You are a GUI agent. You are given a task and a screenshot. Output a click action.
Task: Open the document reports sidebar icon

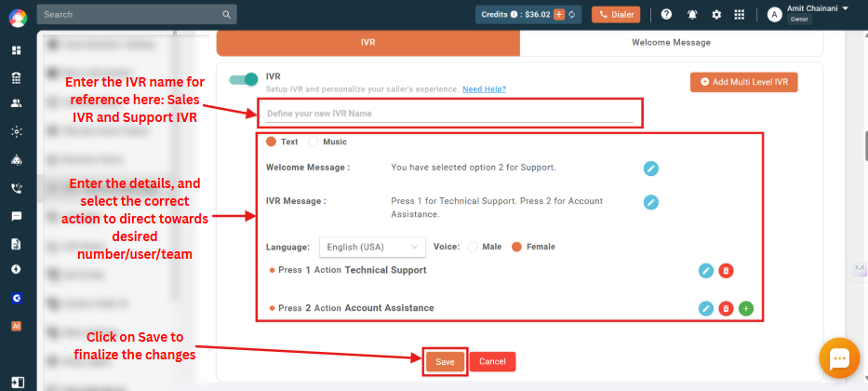click(x=16, y=244)
